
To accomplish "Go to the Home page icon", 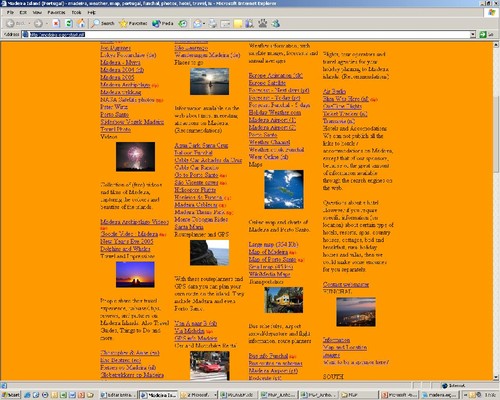I will 81,23.
